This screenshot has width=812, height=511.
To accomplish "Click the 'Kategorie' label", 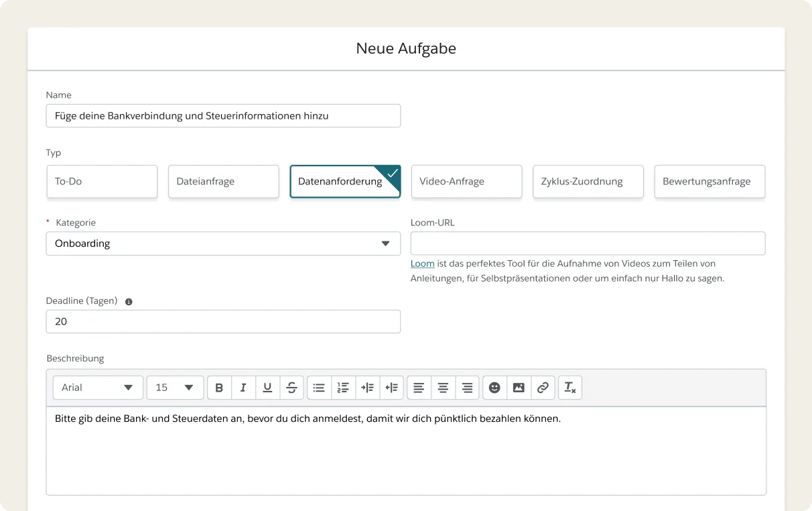I will tap(76, 223).
